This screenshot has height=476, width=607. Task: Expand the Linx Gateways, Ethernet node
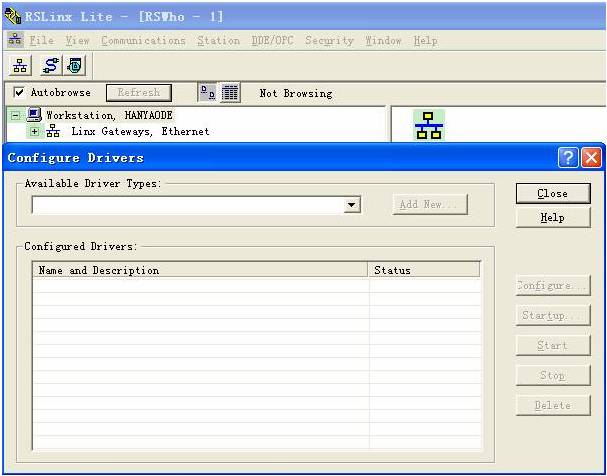(34, 132)
